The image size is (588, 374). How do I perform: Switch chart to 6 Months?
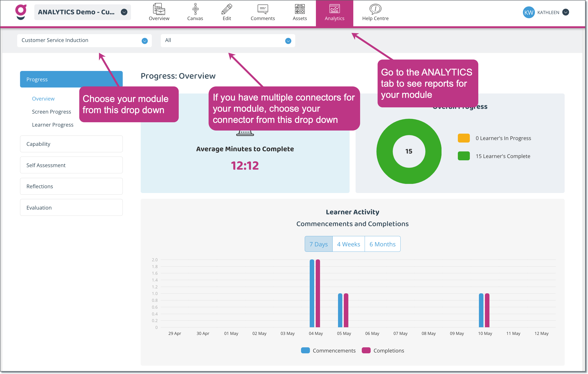(382, 244)
